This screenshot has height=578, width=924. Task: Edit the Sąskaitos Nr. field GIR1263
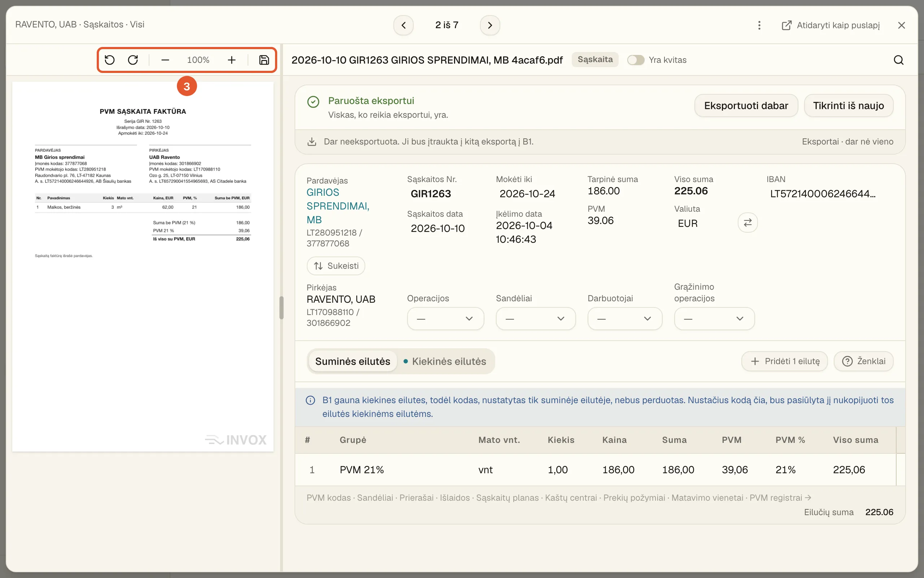[x=431, y=194]
